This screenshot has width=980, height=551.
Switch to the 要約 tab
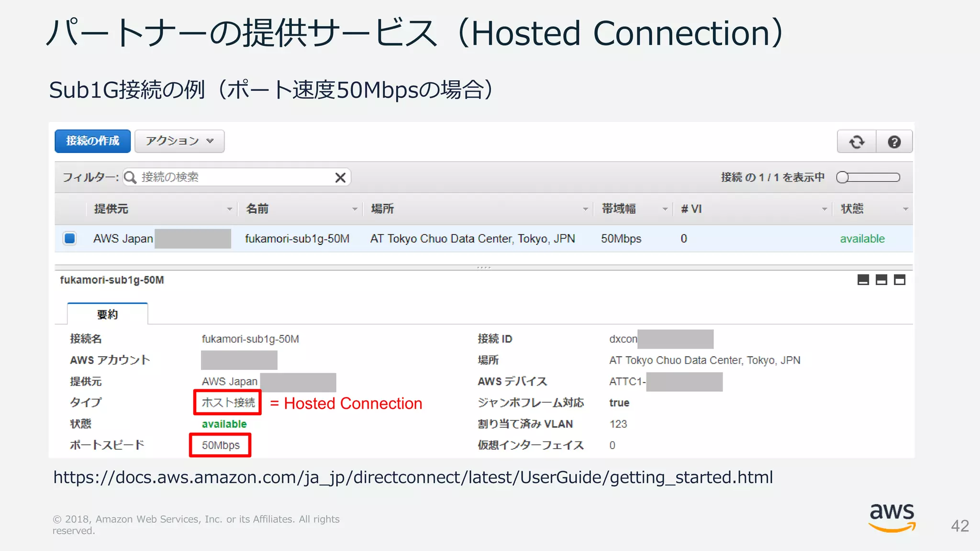[107, 314]
